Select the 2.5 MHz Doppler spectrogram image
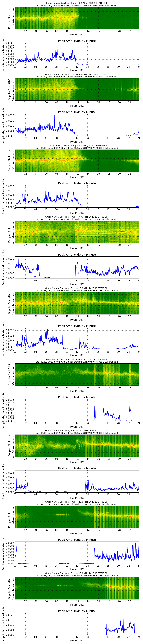Image resolution: width=143 pixels, height=644 pixels. click(x=77, y=18)
